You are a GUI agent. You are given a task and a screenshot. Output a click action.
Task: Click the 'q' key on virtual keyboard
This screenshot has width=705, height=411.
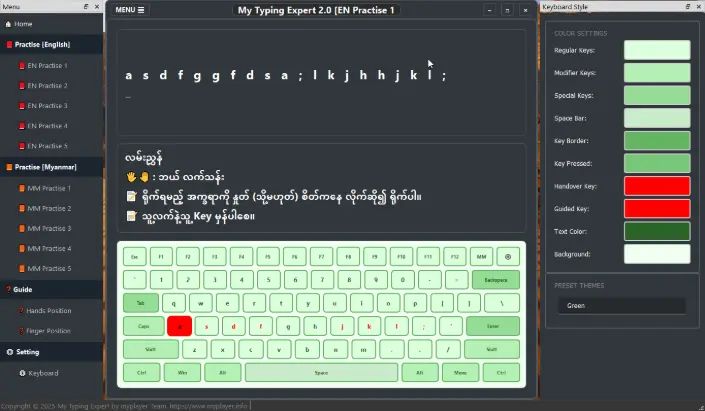(x=174, y=303)
